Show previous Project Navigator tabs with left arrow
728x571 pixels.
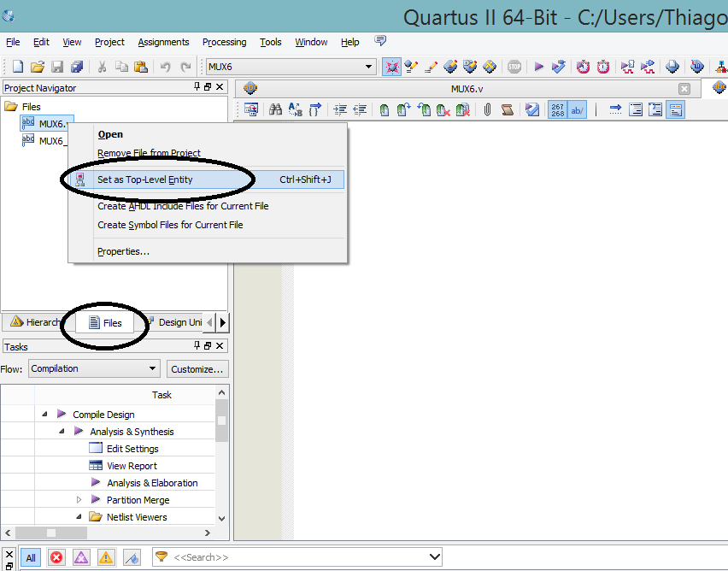point(210,322)
